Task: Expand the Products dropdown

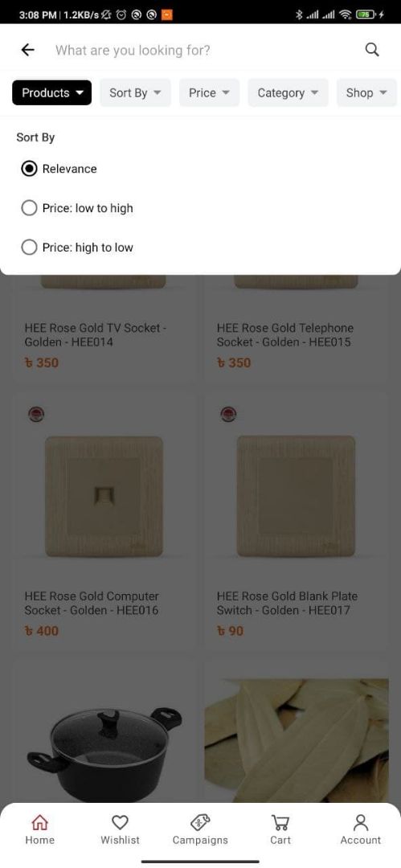Action: tap(52, 92)
